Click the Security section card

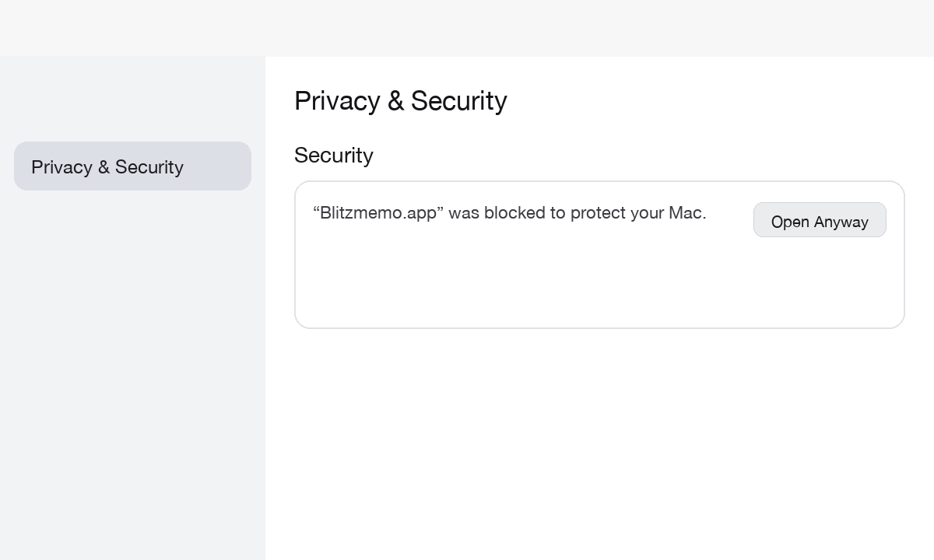pos(599,254)
